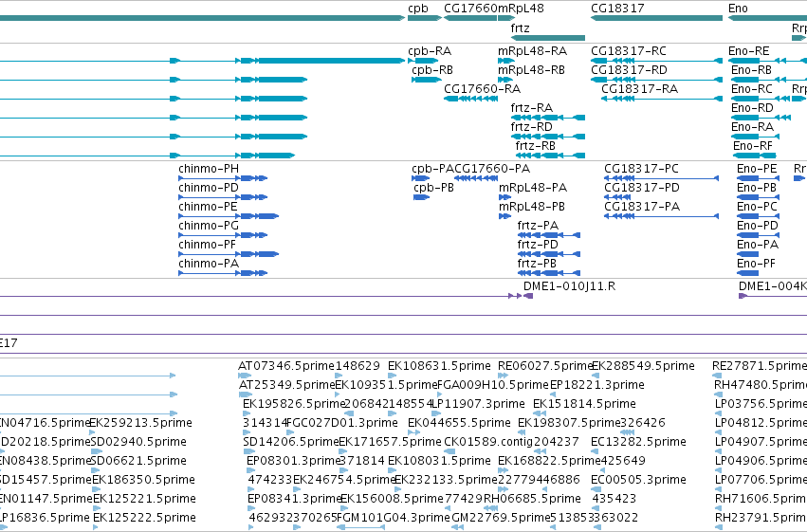Click protein CG18317-PC
807x532 pixels.
641,169
